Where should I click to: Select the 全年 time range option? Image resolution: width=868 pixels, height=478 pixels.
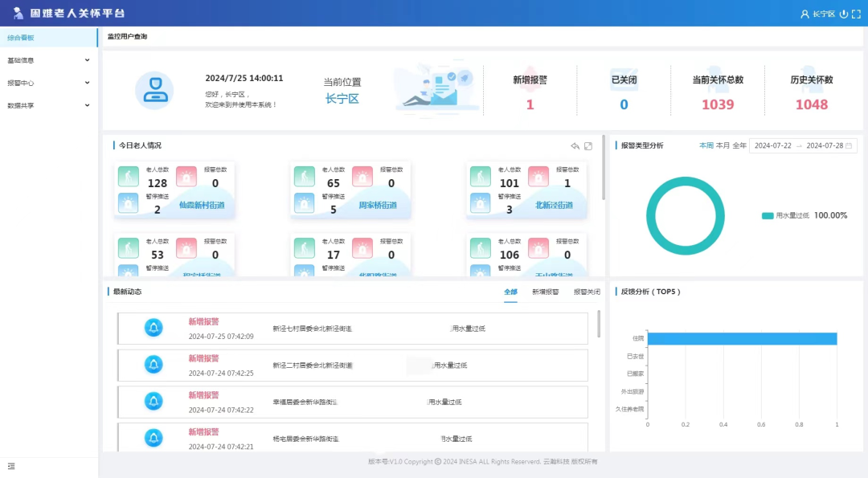[739, 145]
